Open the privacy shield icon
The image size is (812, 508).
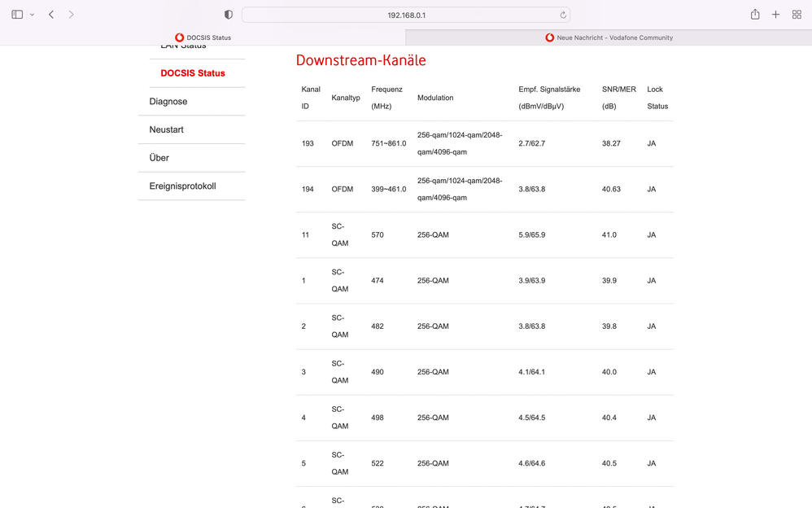pos(229,15)
